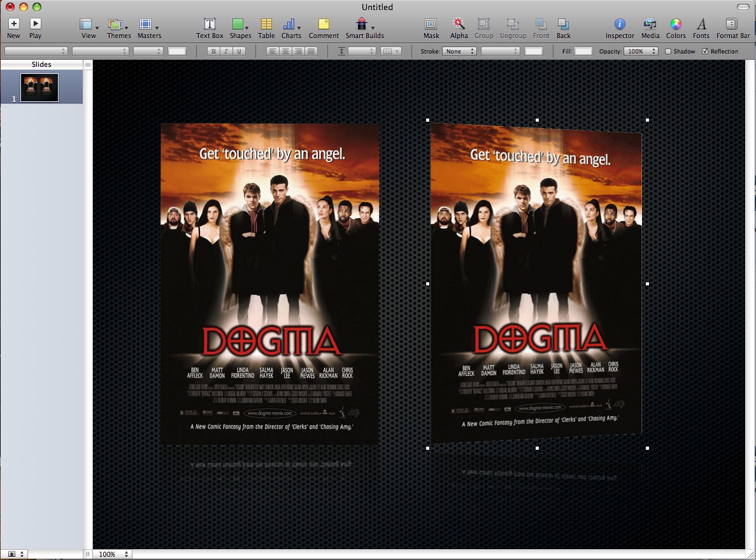Open the Colors panel
The height and width of the screenshot is (560, 756).
676,29
